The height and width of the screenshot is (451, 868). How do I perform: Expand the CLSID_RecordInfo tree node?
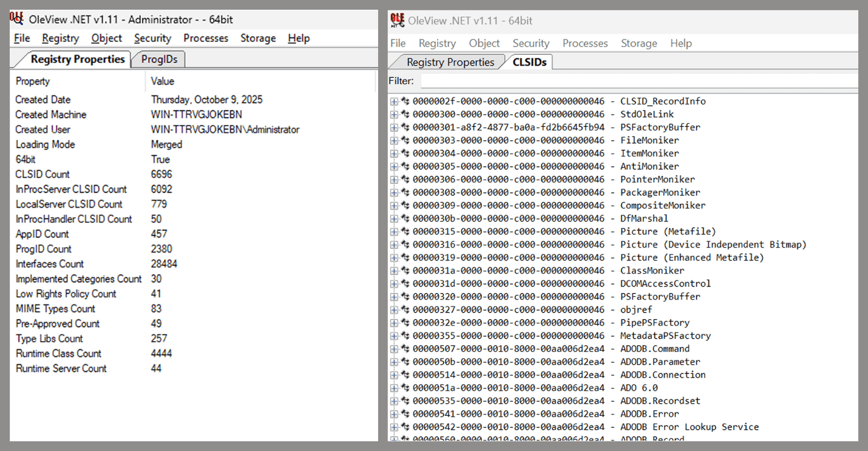(394, 101)
